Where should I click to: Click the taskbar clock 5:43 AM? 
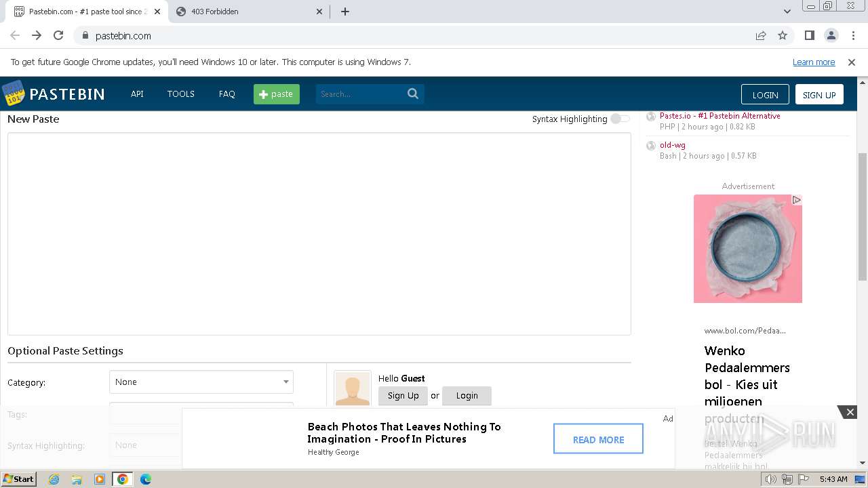point(833,479)
